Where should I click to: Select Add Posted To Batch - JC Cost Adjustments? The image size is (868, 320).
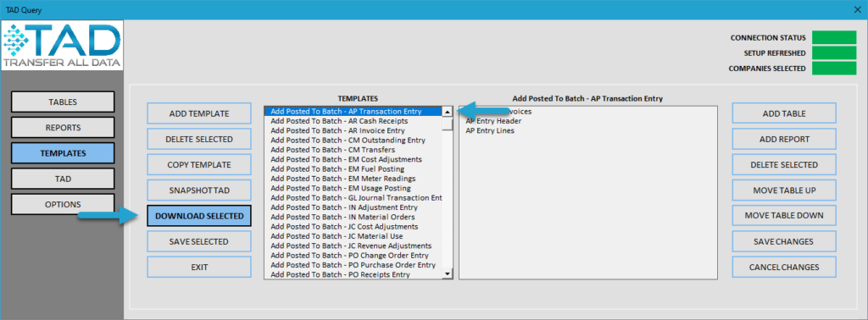pos(353,227)
